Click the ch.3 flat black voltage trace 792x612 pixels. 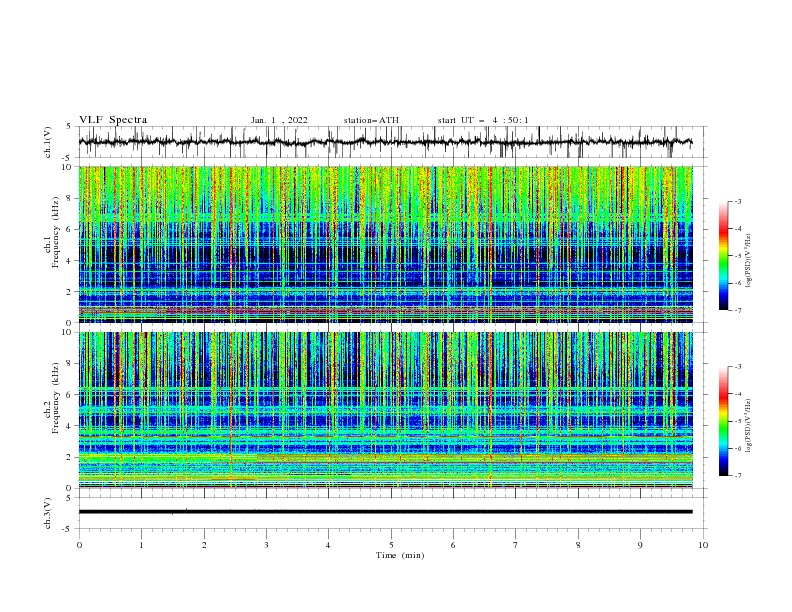(386, 512)
